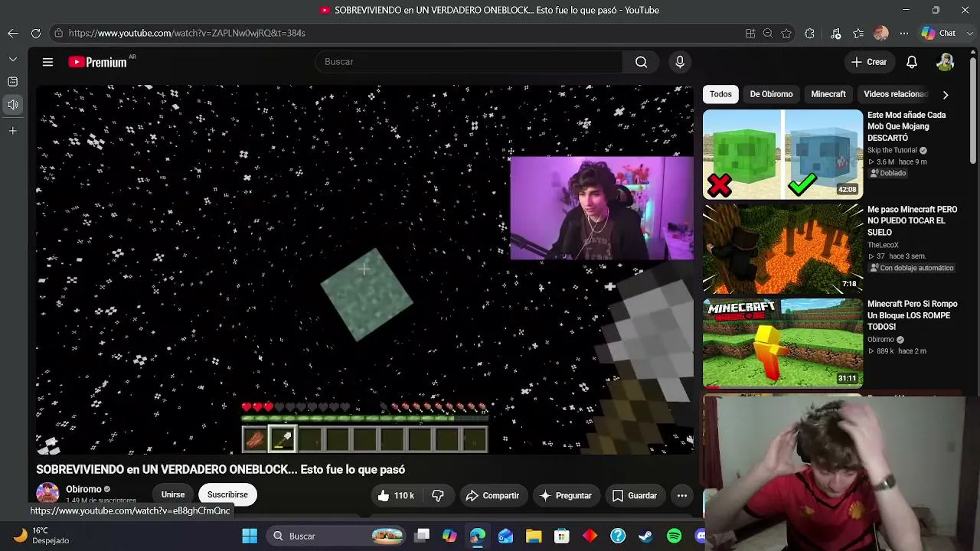Open Copilot Chat in the browser
The width and height of the screenshot is (980, 551).
pos(939,33)
